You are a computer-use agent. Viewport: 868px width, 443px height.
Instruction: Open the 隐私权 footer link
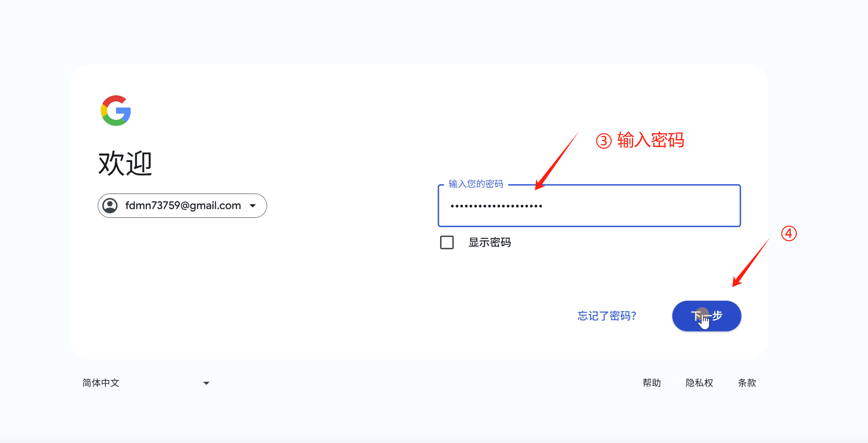point(699,383)
